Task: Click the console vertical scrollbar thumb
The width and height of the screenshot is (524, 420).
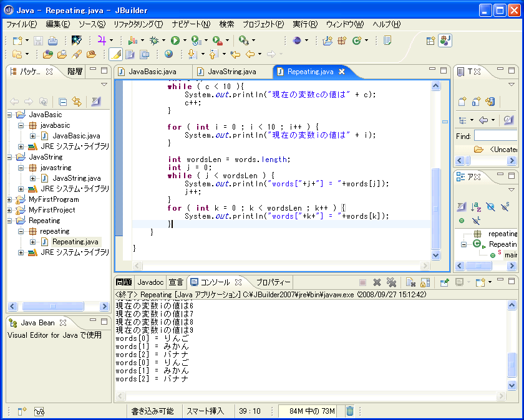Action: (512, 365)
